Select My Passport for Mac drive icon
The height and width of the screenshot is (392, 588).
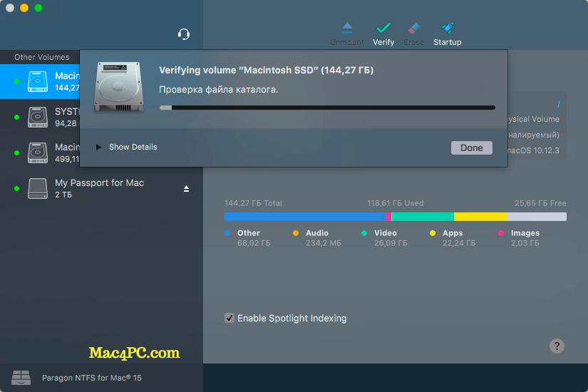tap(38, 188)
